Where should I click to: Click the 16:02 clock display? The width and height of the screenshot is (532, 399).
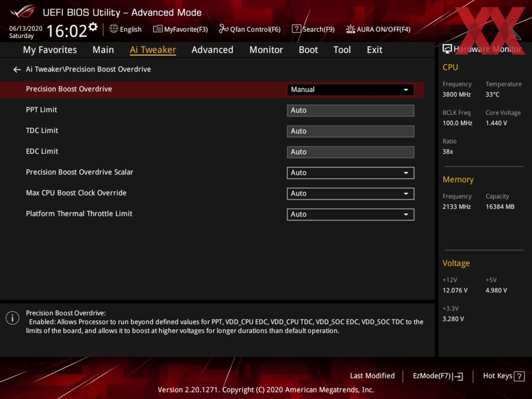tap(66, 31)
